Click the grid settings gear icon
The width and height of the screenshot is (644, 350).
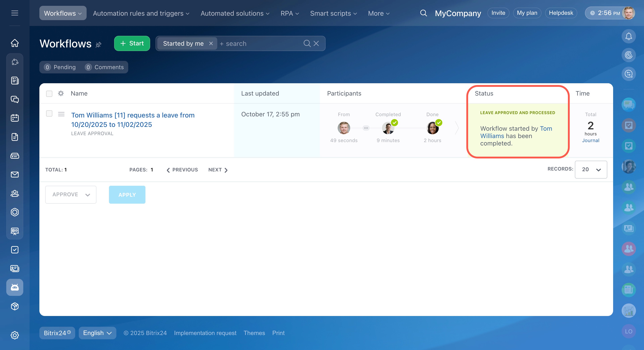coord(61,94)
